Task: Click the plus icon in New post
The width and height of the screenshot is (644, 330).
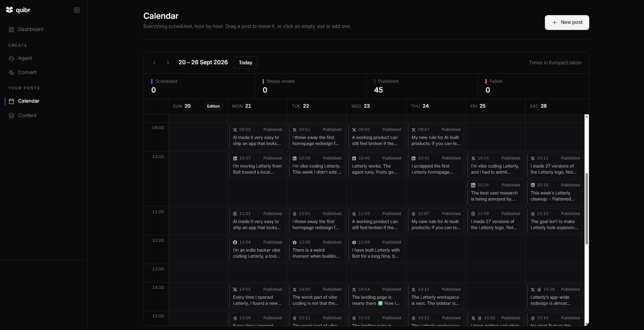Action: coord(555,23)
